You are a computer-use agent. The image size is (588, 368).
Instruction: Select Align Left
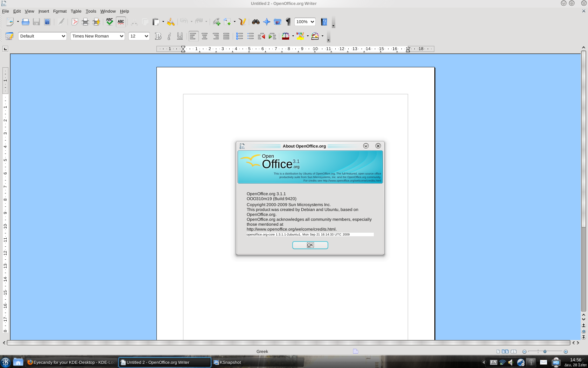coord(193,36)
